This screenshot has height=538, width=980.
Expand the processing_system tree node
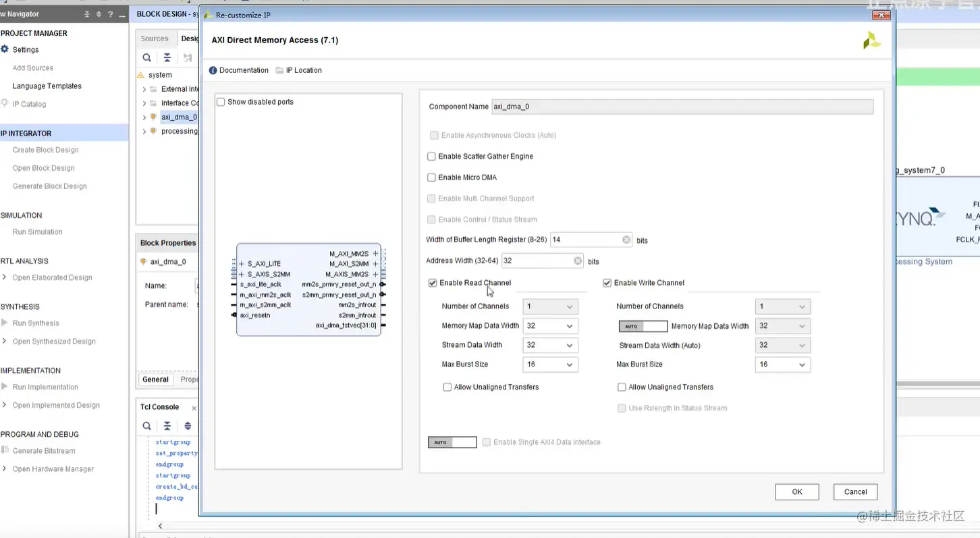click(144, 131)
